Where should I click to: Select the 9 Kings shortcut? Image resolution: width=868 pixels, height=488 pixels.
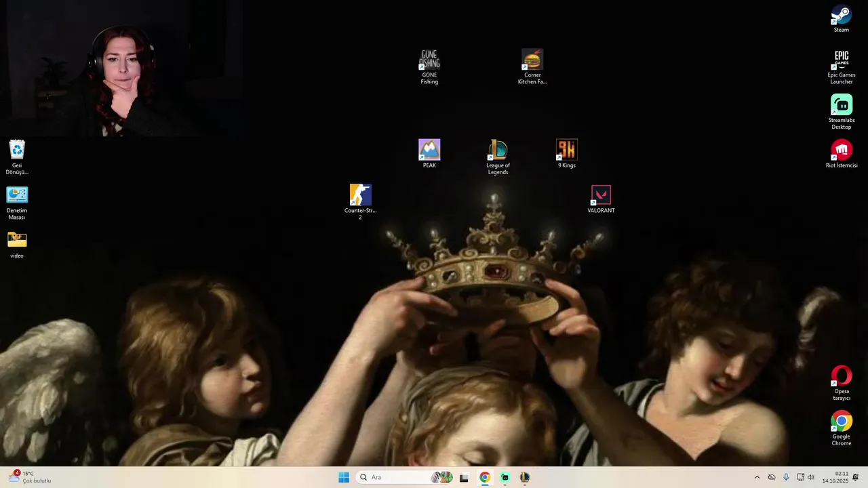[x=567, y=153]
